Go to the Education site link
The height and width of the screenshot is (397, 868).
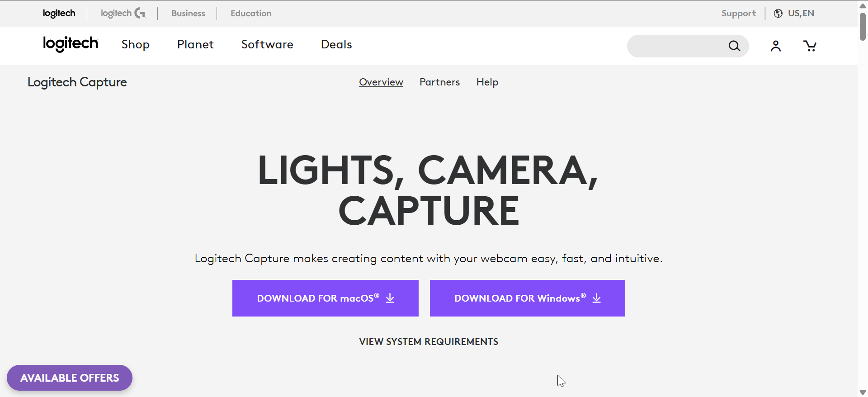251,13
